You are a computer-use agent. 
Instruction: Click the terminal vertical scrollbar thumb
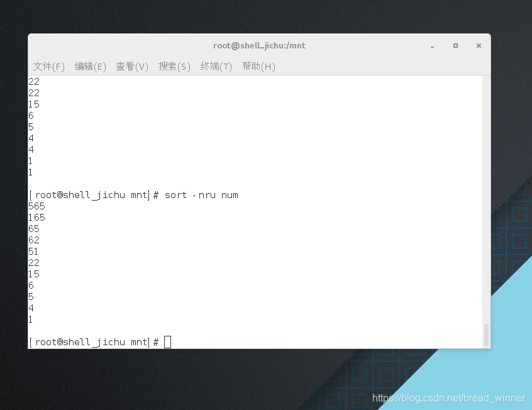coord(486,335)
